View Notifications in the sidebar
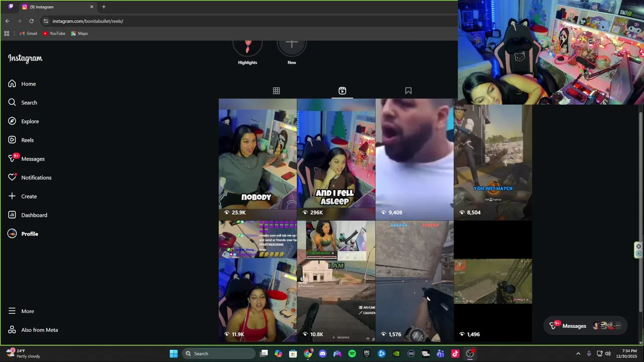The width and height of the screenshot is (644, 362). tap(30, 177)
